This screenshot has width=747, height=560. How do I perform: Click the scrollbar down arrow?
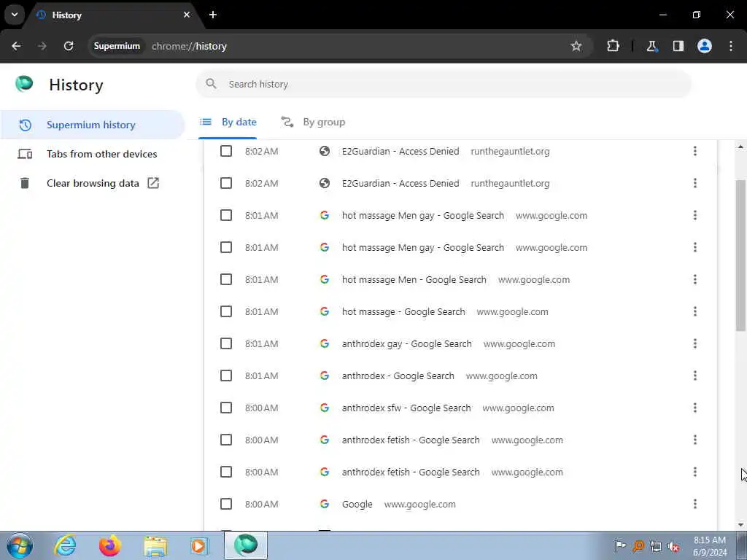pos(740,525)
